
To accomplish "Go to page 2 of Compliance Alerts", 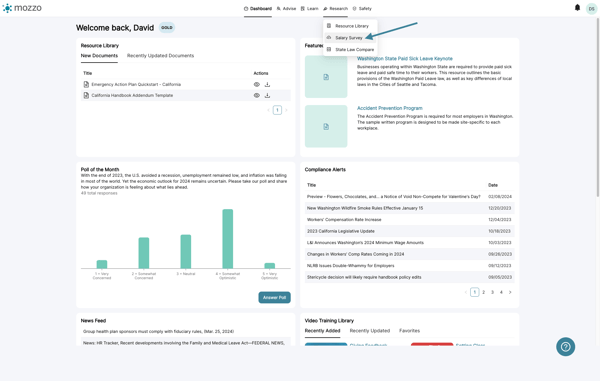I will [484, 292].
